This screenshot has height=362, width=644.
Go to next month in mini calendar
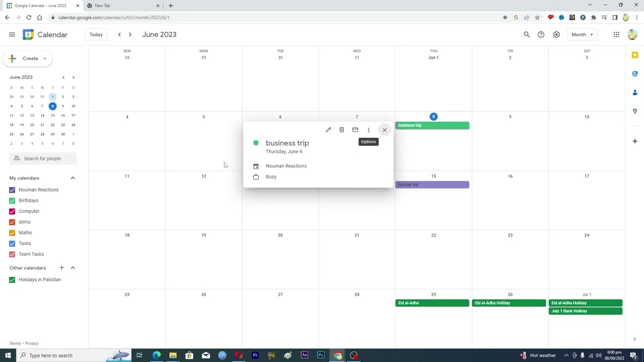click(x=73, y=77)
